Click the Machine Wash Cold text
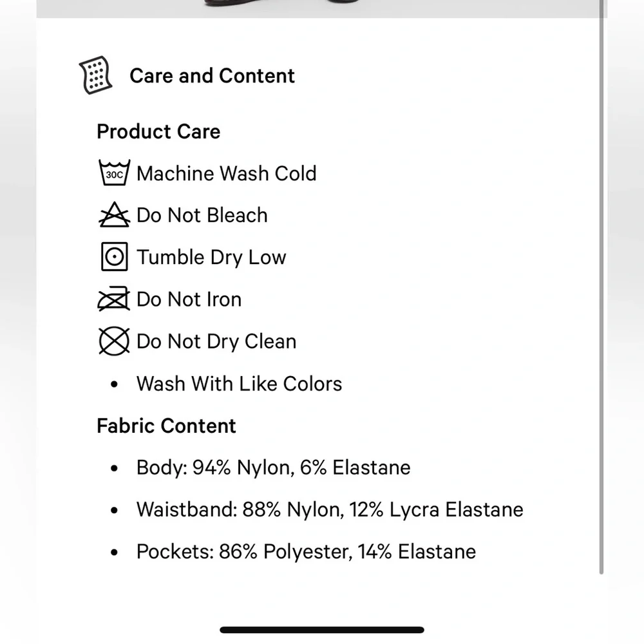 tap(226, 173)
